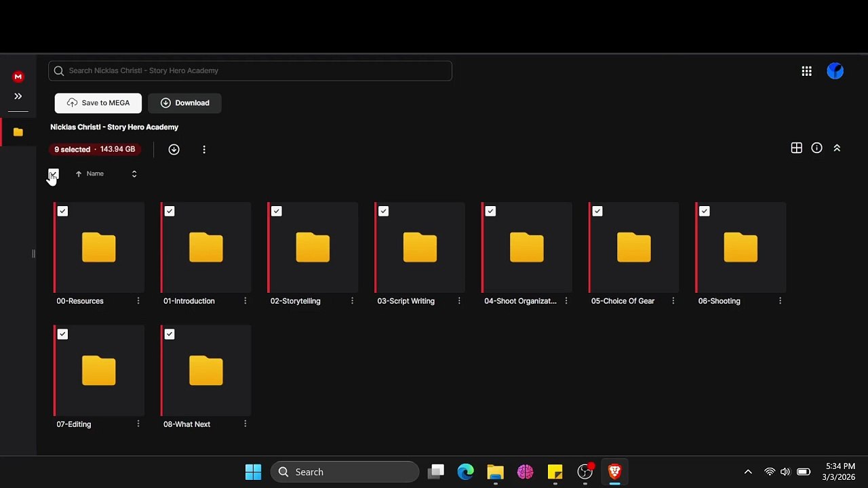This screenshot has width=868, height=488.
Task: Uncheck the 00-Resources folder checkbox
Action: pos(62,211)
